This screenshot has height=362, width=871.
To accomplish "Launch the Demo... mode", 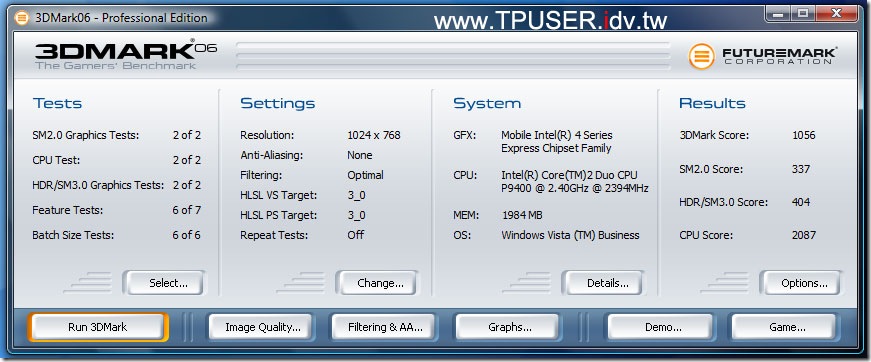I will [660, 327].
